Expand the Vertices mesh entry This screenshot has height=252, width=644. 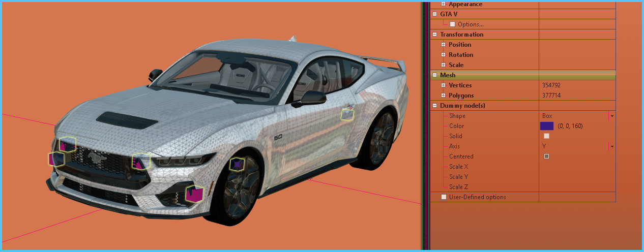pos(443,85)
